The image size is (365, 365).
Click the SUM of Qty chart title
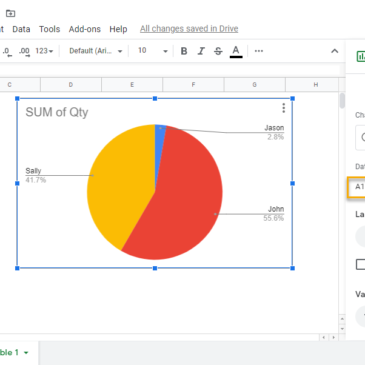(x=57, y=112)
